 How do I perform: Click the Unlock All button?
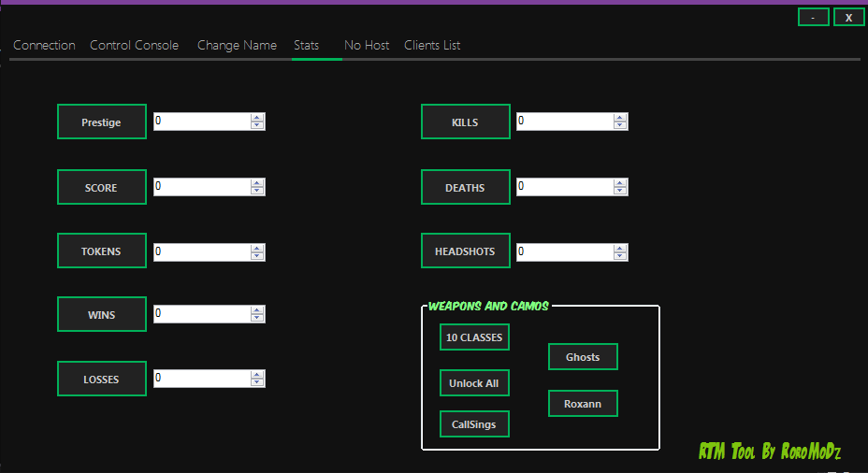coord(474,383)
